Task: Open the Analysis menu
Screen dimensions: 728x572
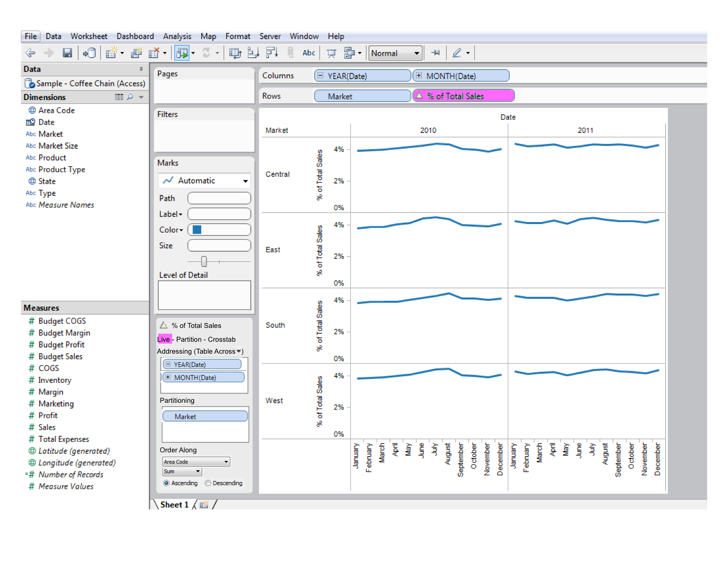Action: coord(177,36)
